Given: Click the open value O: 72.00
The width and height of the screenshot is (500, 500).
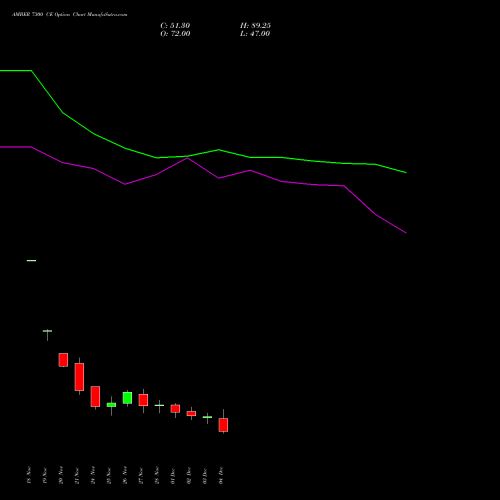Looking at the screenshot, I should tap(175, 34).
